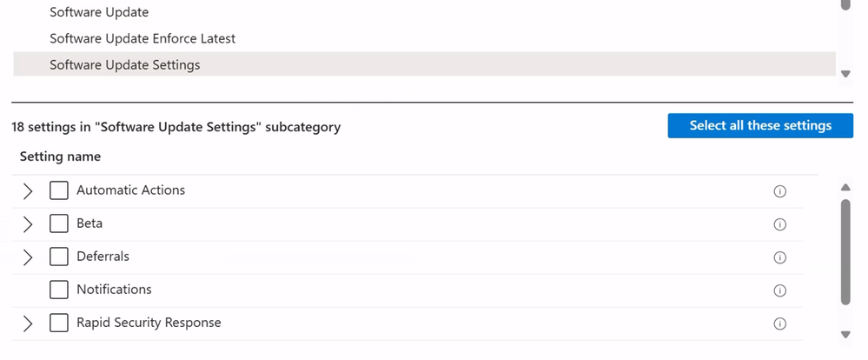Expand the Deferrals chevron
This screenshot has width=868, height=360.
point(28,257)
